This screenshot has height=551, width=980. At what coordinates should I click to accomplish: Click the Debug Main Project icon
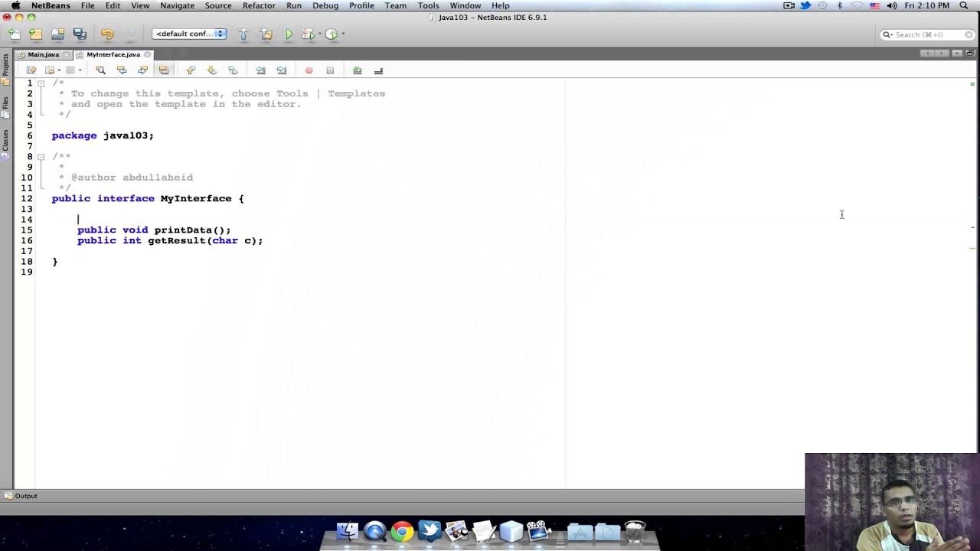[308, 34]
